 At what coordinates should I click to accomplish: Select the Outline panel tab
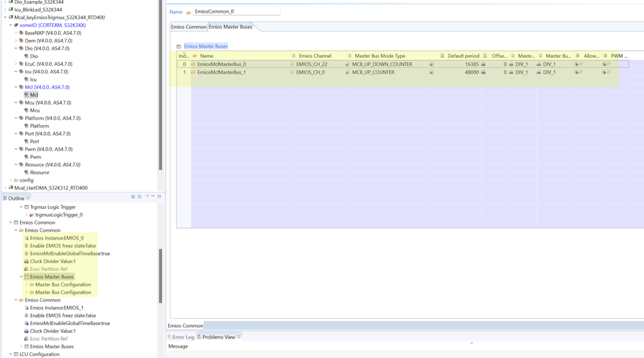tap(16, 198)
